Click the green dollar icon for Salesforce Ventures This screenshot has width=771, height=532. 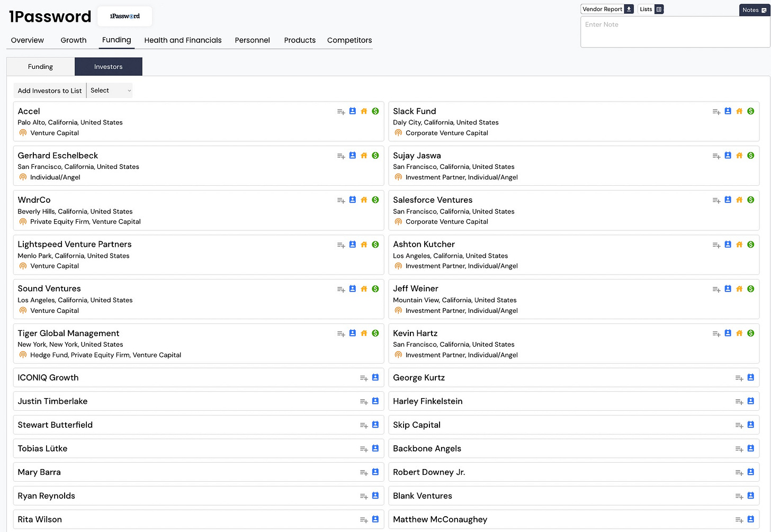coord(751,200)
